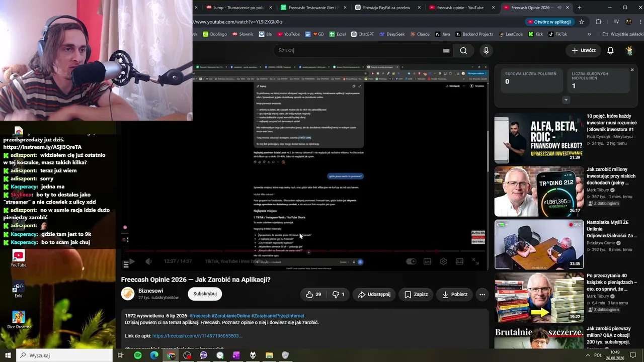Open the freecash.com link in description
Image resolution: width=644 pixels, height=362 pixels.
click(x=197, y=336)
